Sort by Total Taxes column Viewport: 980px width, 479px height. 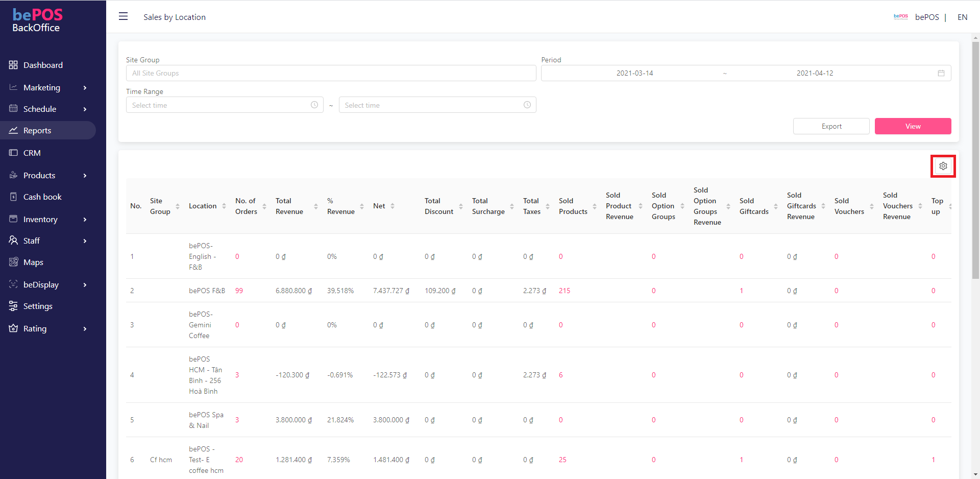548,206
